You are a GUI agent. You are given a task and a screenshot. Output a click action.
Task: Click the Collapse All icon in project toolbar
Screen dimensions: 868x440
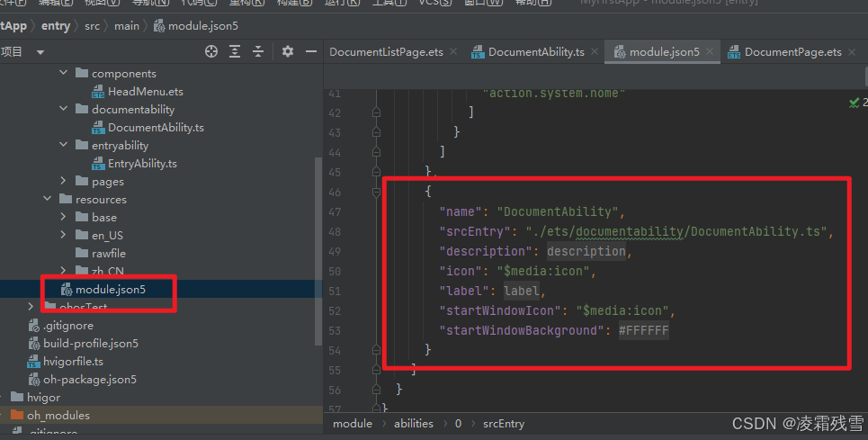click(x=258, y=51)
